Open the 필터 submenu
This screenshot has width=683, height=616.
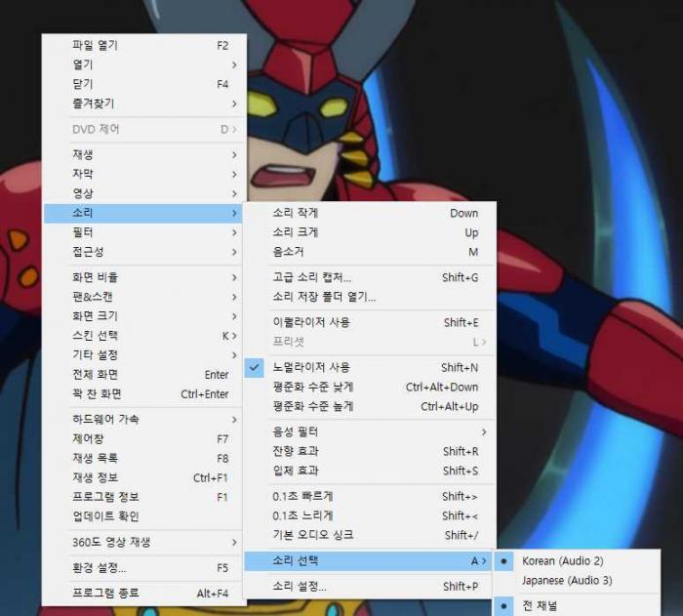pos(143,232)
